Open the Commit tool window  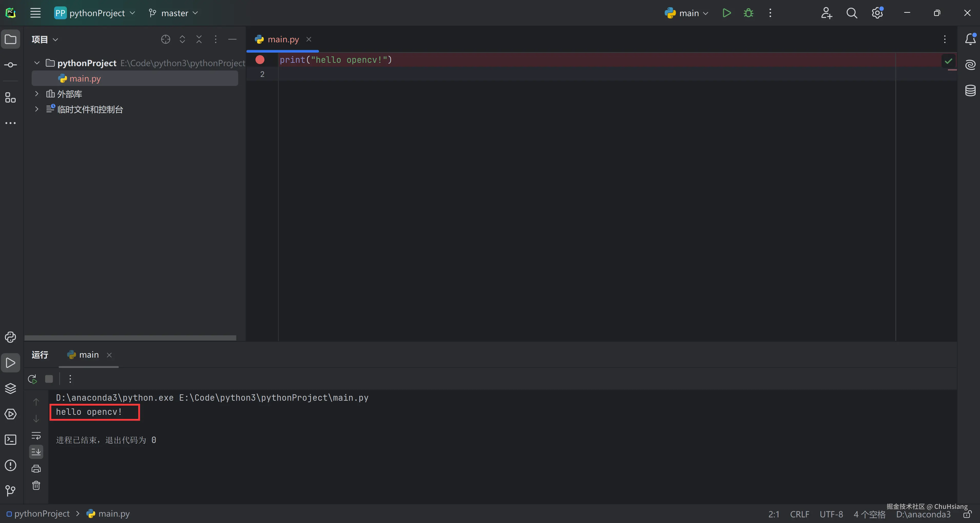point(10,65)
